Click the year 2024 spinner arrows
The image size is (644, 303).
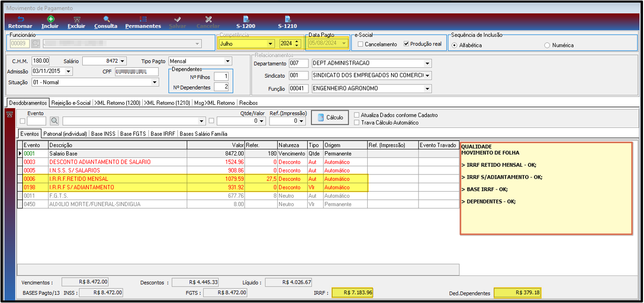[x=297, y=44]
